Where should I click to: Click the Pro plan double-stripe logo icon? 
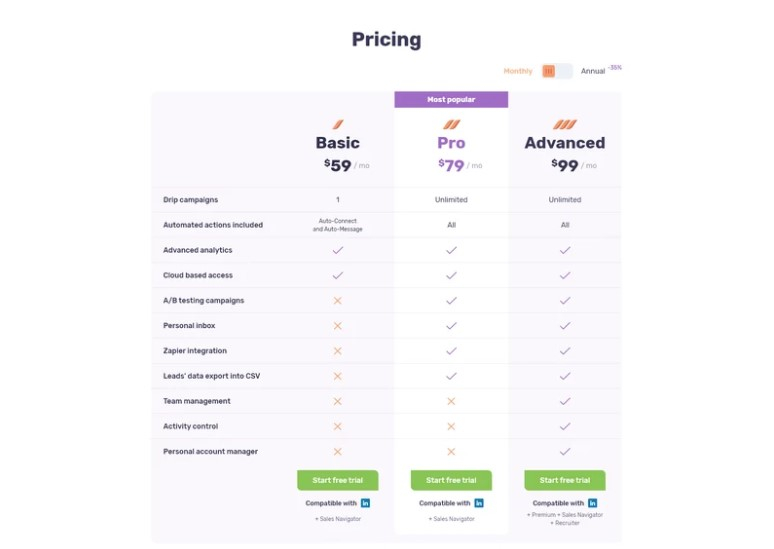[x=451, y=125]
